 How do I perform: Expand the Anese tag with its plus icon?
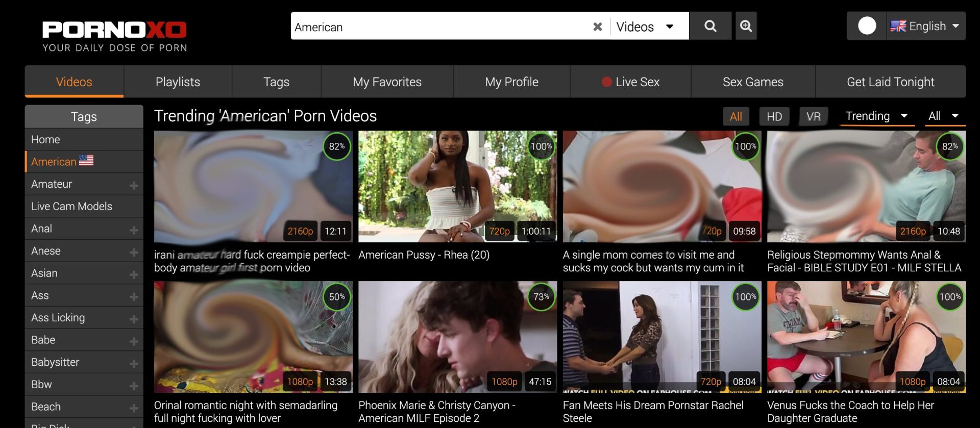(x=134, y=253)
